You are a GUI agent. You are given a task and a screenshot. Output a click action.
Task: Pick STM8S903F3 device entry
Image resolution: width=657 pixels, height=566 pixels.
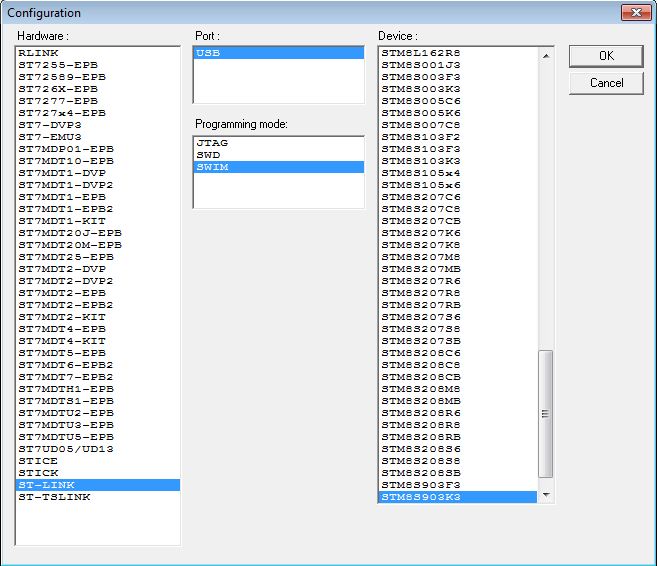point(420,485)
